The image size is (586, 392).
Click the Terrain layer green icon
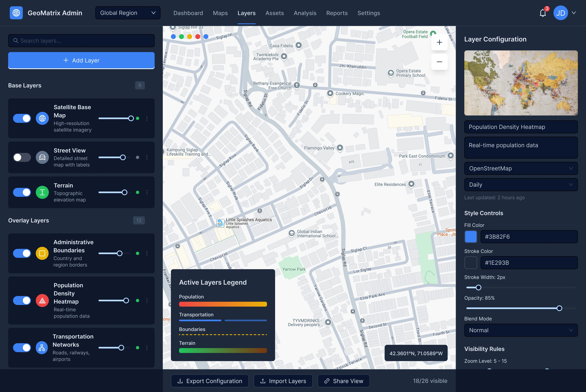click(42, 192)
